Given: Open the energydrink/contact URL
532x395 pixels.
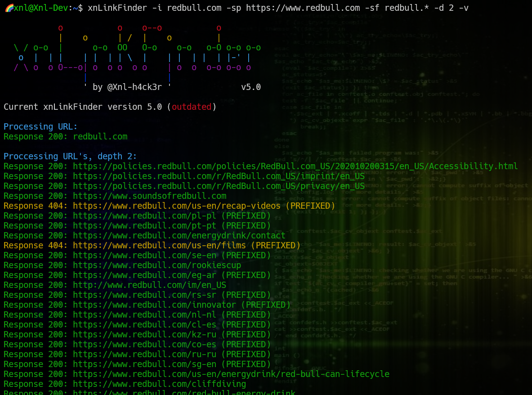Looking at the screenshot, I should [x=179, y=235].
